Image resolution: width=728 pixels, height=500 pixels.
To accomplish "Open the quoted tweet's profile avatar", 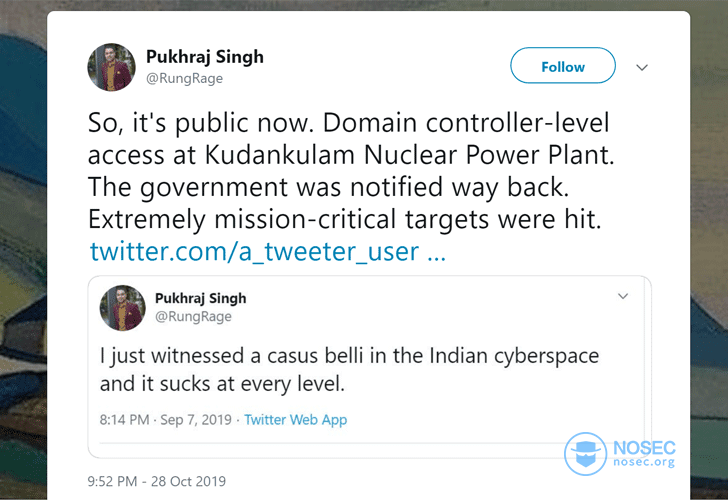I will coord(123,308).
